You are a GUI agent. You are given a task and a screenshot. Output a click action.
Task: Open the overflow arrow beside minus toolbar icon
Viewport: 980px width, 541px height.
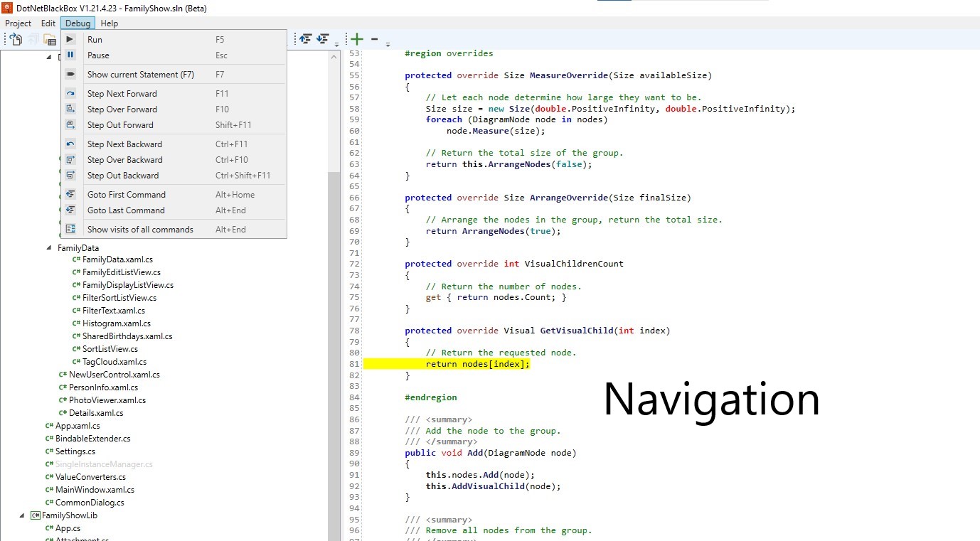tap(388, 44)
